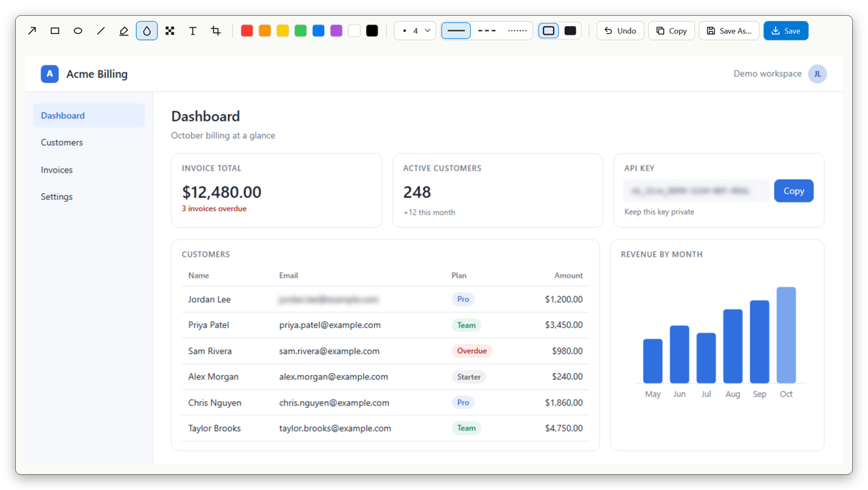Click the Oct revenue bar
868x490 pixels.
(786, 335)
